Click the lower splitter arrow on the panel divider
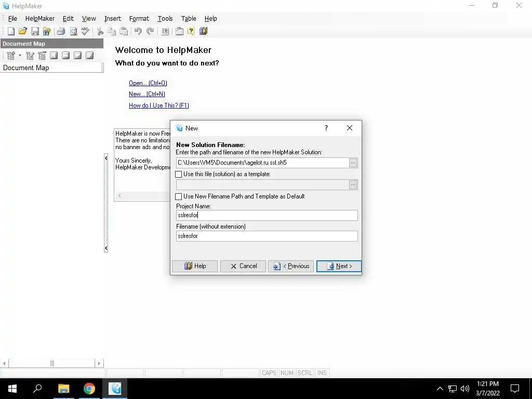 (x=106, y=248)
